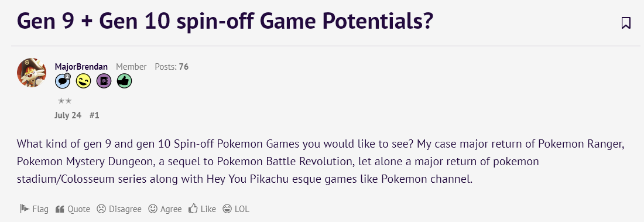Click the discussion title heading
This screenshot has width=644, height=222.
click(x=225, y=22)
